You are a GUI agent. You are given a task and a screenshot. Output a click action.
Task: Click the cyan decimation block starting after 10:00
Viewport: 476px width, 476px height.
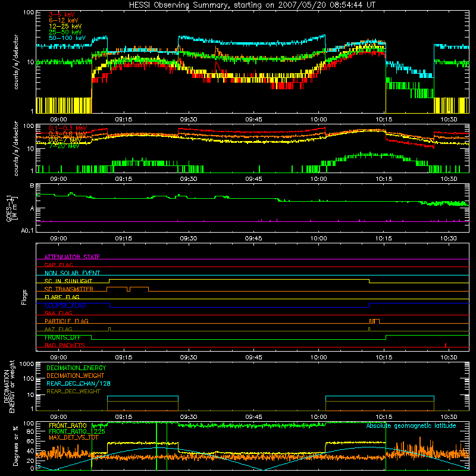click(x=380, y=399)
